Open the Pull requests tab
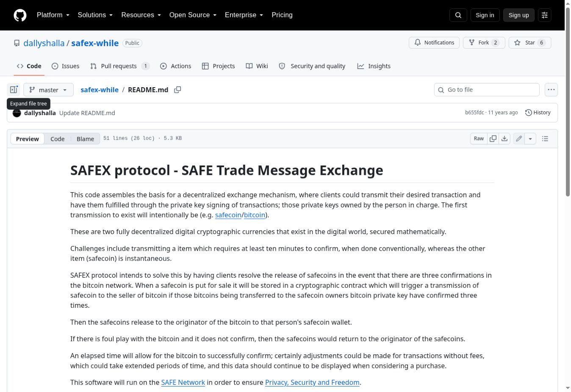Image resolution: width=571 pixels, height=392 pixels. point(119,66)
